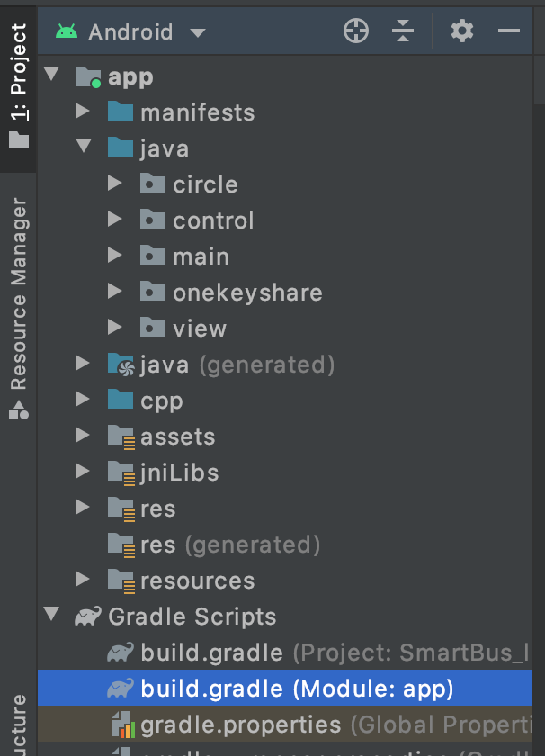This screenshot has height=756, width=545.
Task: Click the green Android robot icon
Action: (66, 31)
